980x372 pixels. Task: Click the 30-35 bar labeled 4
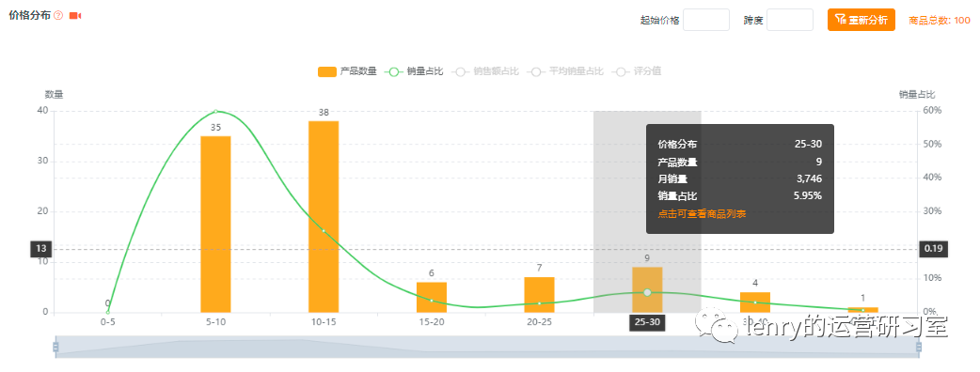(755, 302)
